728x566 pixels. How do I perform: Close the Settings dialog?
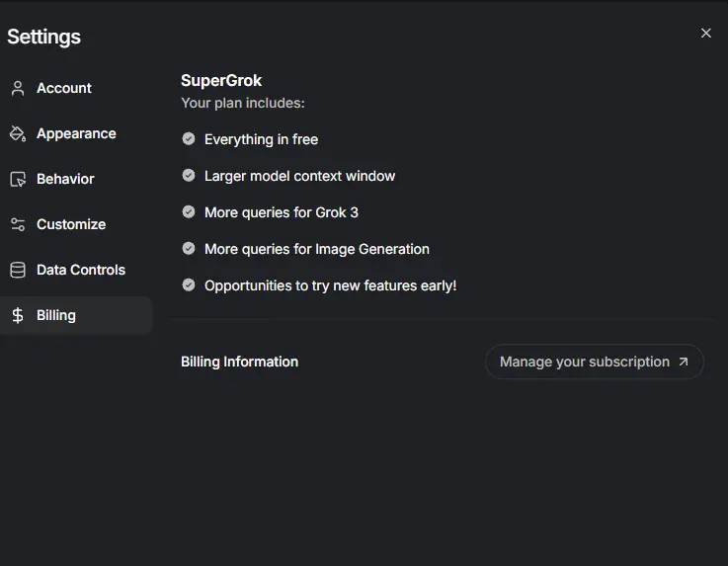(705, 33)
